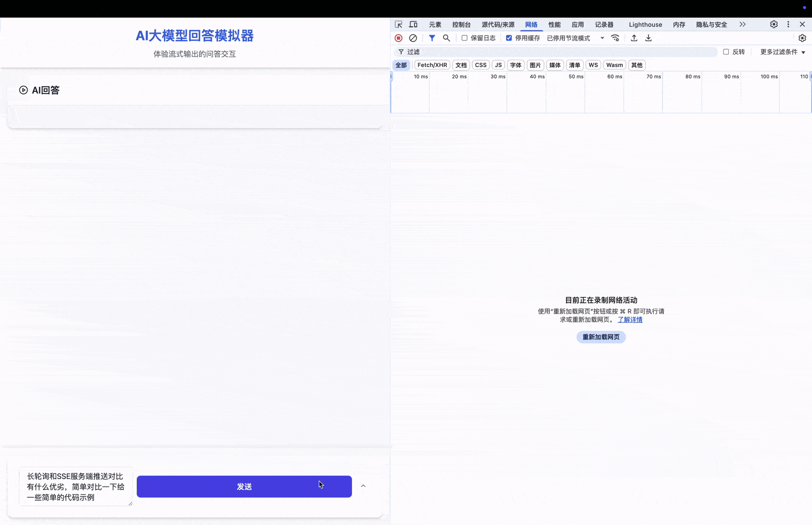Click the 目前正在录制网络活动 message

click(x=601, y=300)
